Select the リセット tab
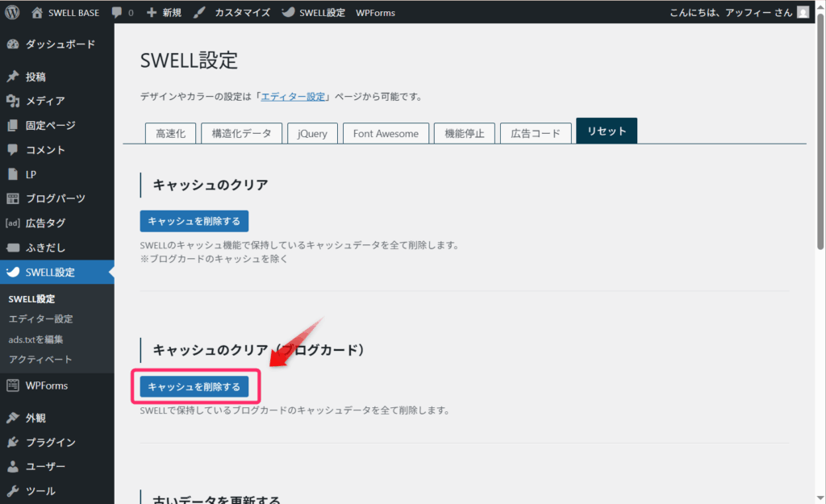The image size is (826, 504). pos(607,131)
